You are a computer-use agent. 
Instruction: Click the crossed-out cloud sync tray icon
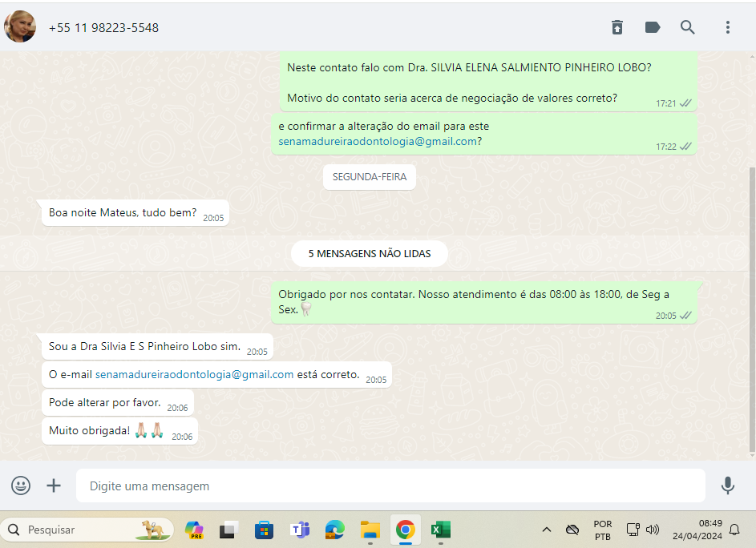click(572, 530)
